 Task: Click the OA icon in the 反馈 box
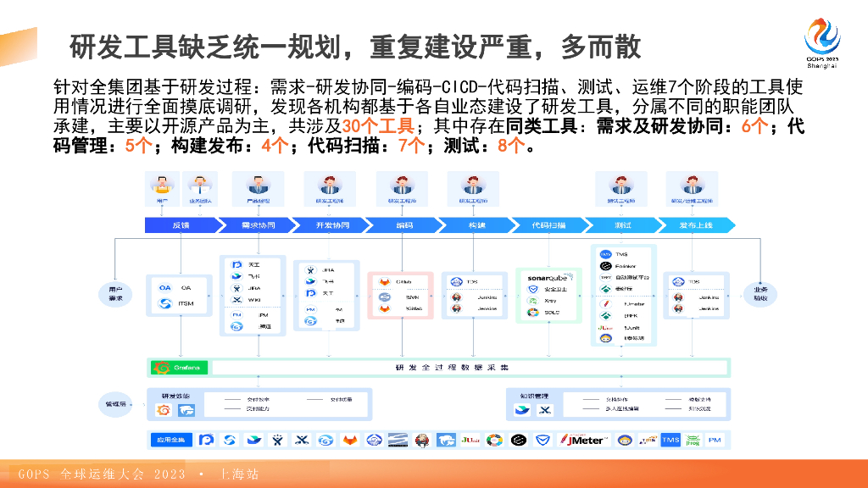click(165, 288)
